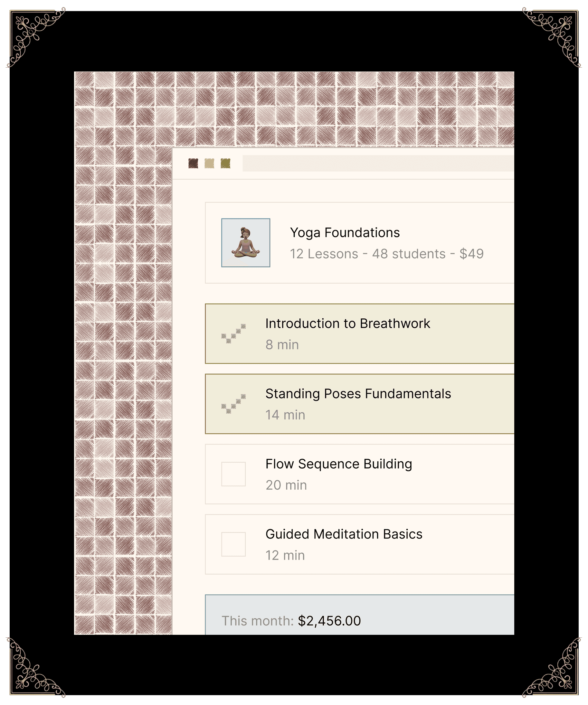
Task: Mark Guided Meditation Basics as complete
Action: point(233,544)
